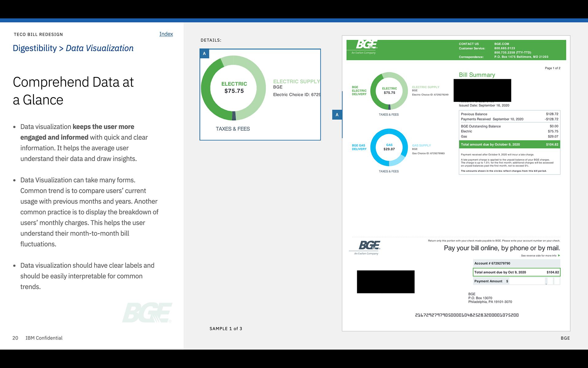This screenshot has height=368, width=588.
Task: Click the A marker beside the bill page
Action: 337,115
